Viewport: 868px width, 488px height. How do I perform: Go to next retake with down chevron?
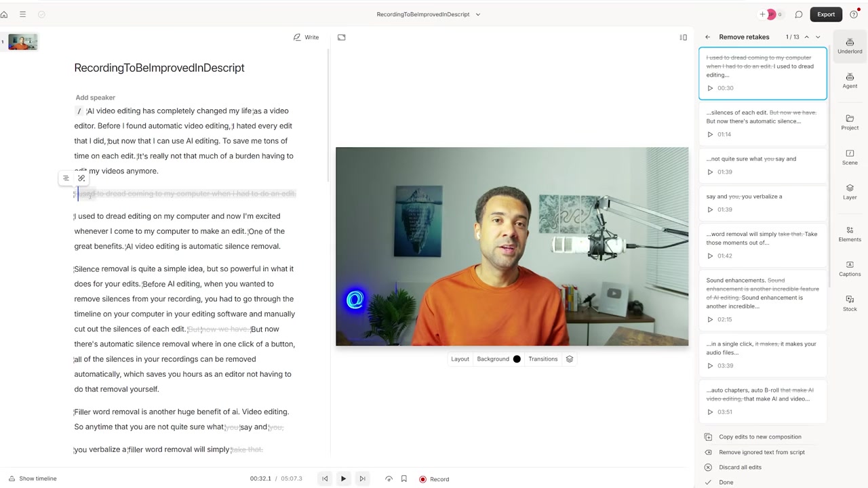[x=818, y=37]
